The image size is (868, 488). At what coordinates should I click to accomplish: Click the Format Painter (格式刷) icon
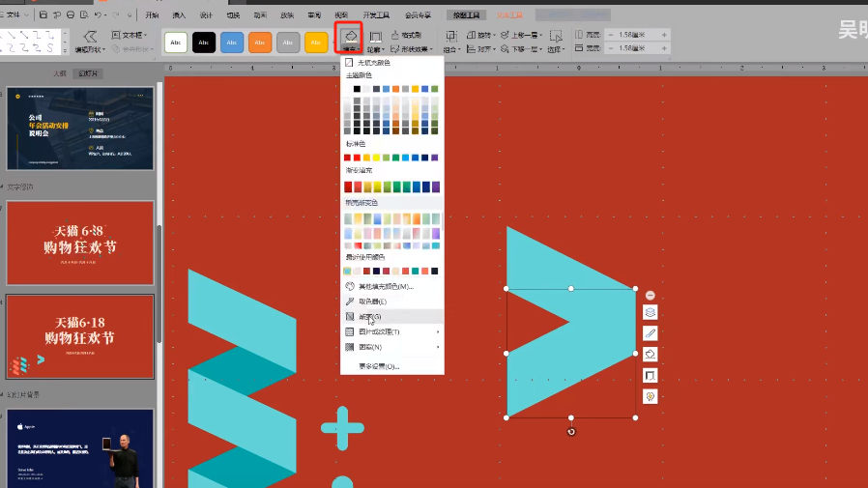(394, 35)
